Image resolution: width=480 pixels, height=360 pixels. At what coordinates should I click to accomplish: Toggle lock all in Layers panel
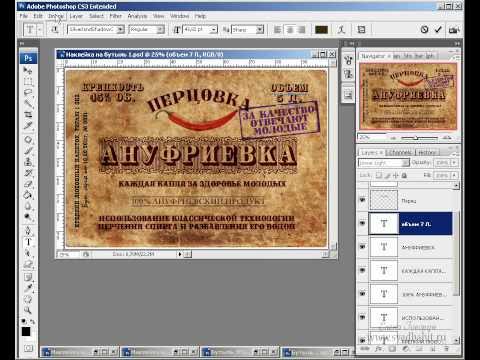point(404,175)
